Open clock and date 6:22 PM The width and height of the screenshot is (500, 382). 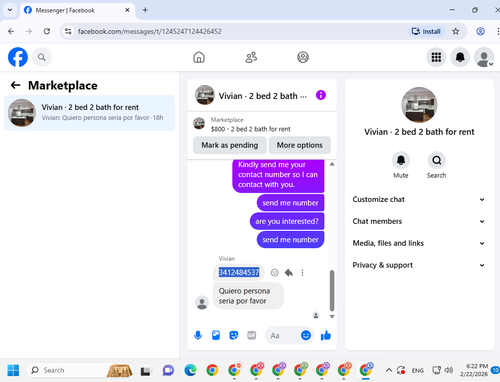point(474,370)
